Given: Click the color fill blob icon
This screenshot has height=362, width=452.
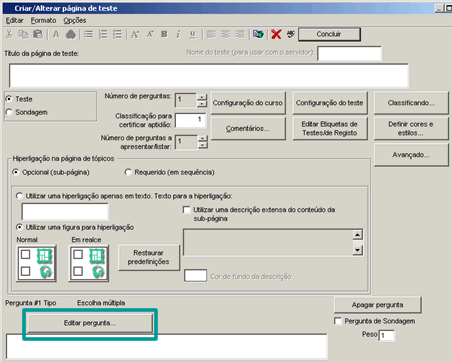Looking at the screenshot, I should pos(71,34).
